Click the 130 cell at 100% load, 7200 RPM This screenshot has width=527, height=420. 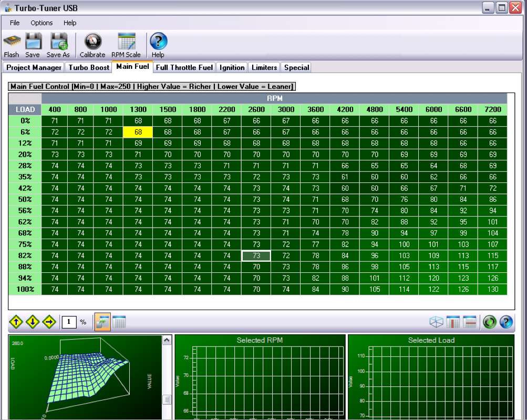492,289
